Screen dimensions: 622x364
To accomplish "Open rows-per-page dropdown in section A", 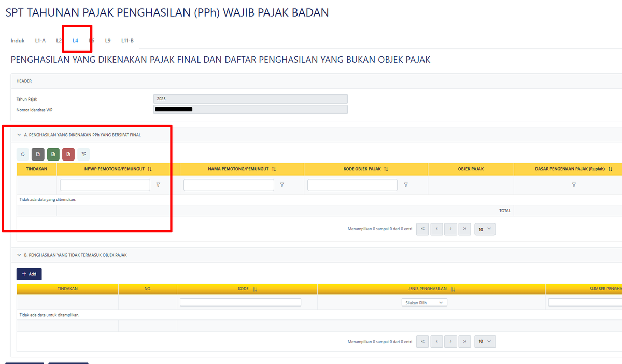I will coord(485,229).
